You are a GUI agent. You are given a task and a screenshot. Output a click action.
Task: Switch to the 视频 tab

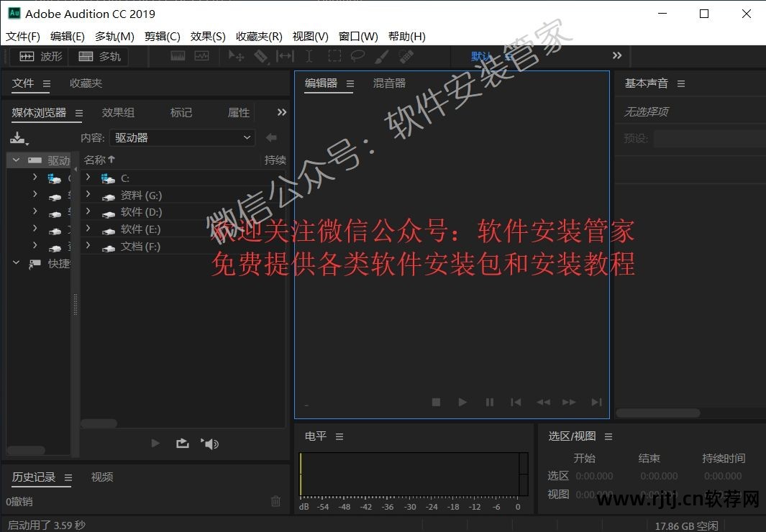(102, 477)
